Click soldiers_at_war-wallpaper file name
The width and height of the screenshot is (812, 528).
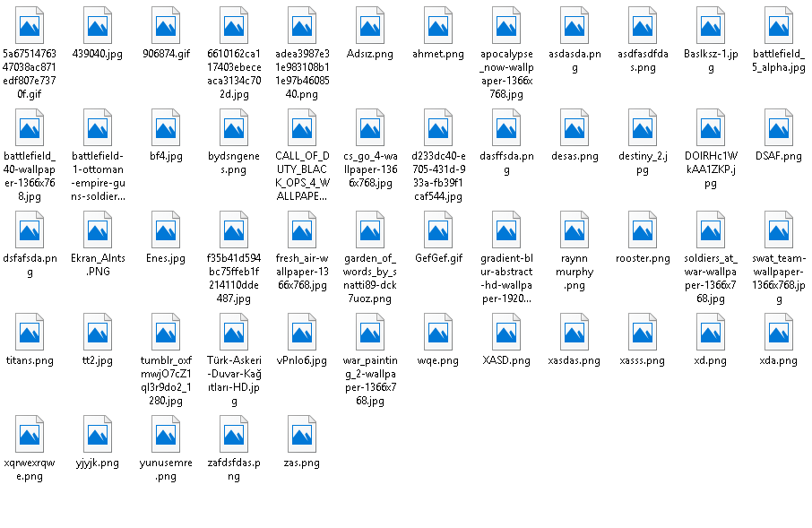click(x=711, y=278)
